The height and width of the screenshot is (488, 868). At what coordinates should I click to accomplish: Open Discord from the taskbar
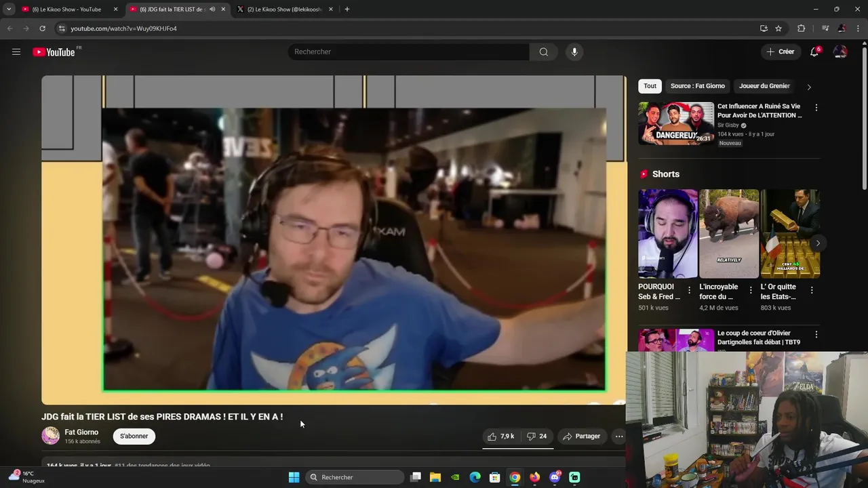(x=555, y=477)
